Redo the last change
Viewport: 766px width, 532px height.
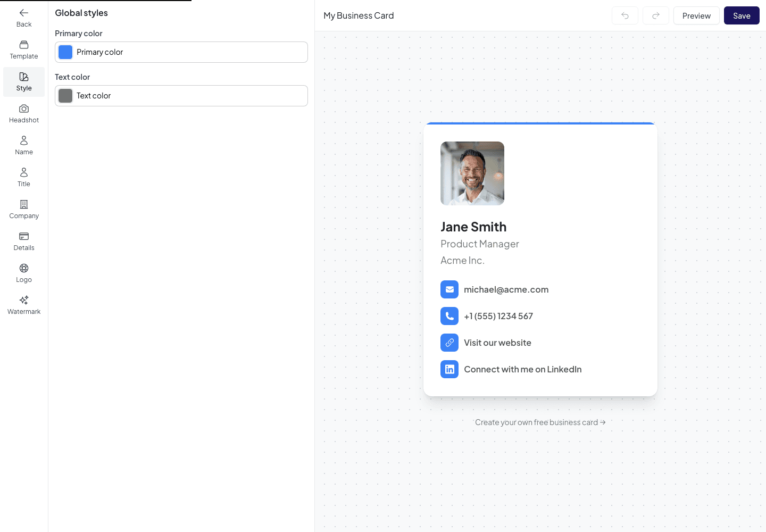(656, 15)
